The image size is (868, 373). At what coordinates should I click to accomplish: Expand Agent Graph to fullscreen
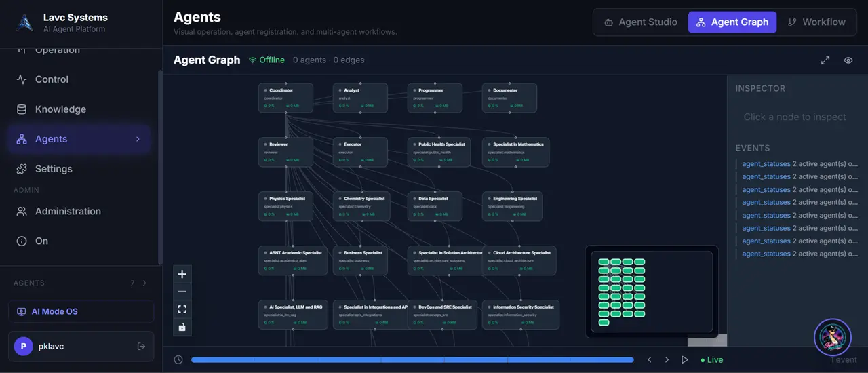[825, 60]
